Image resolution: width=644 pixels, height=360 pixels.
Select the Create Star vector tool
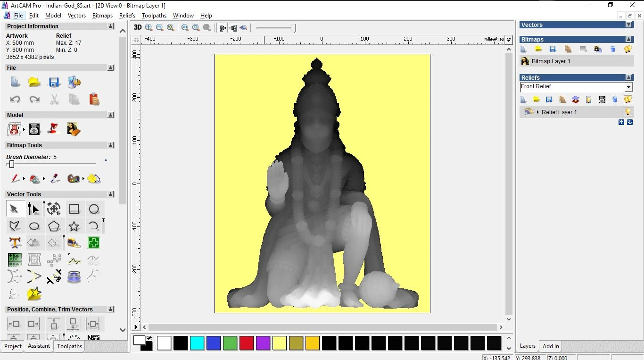click(x=74, y=226)
